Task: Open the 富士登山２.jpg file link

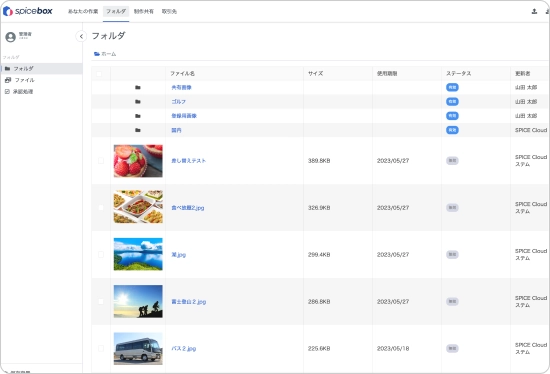Action: point(188,302)
